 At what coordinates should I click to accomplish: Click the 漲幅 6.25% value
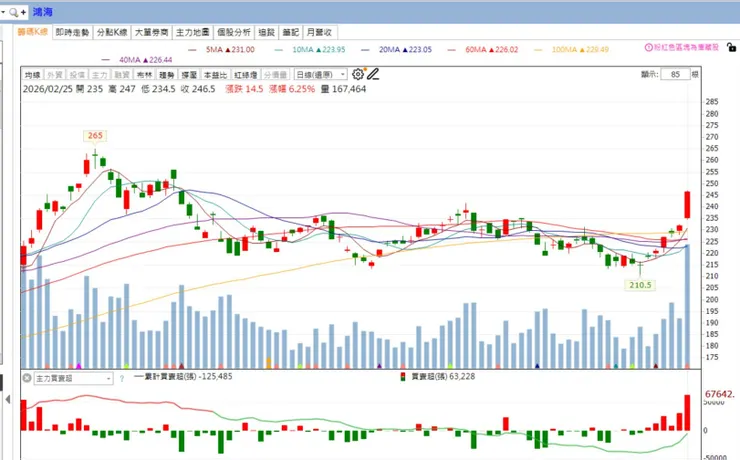click(292, 89)
